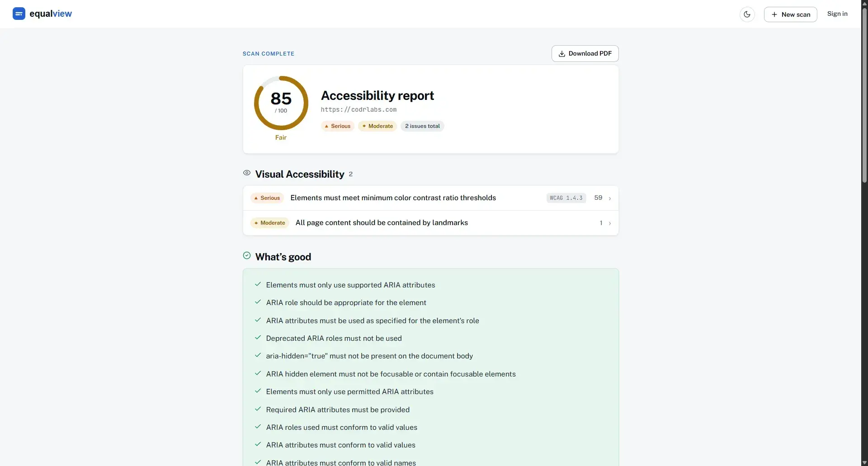Click 'ARIA attributes must conform to valid values'
The image size is (868, 466).
(x=340, y=445)
